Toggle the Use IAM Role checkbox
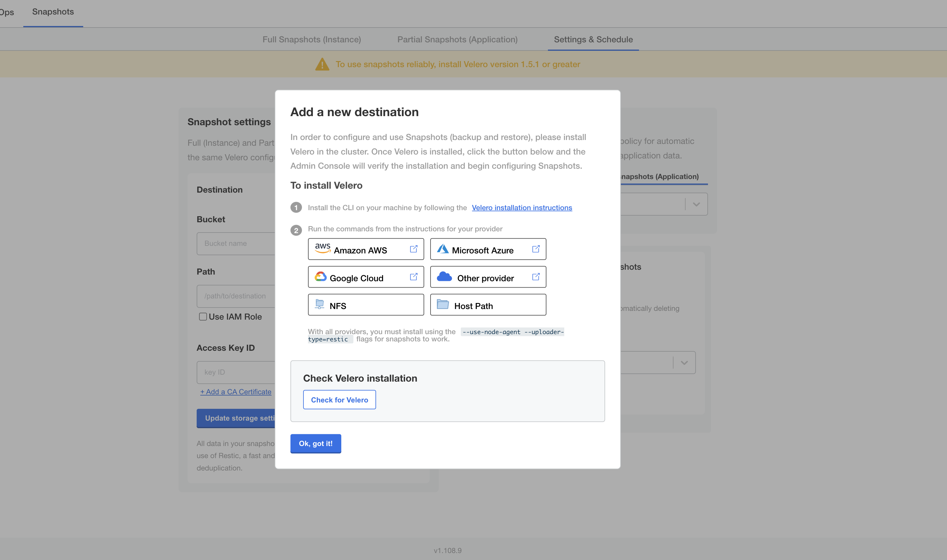The height and width of the screenshot is (560, 947). coord(203,317)
